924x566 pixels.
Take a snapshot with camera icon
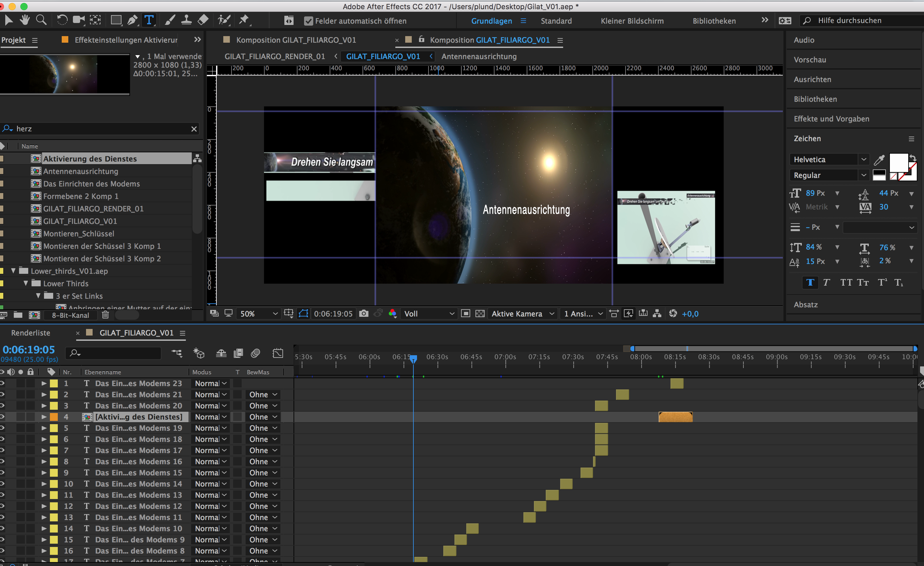(x=363, y=314)
